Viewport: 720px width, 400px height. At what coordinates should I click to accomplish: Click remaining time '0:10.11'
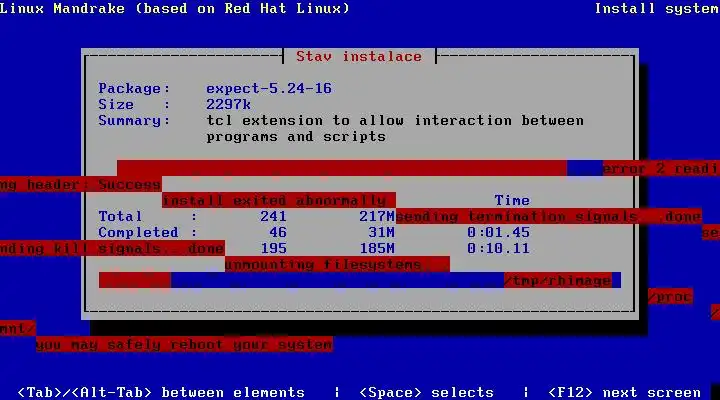tap(498, 248)
